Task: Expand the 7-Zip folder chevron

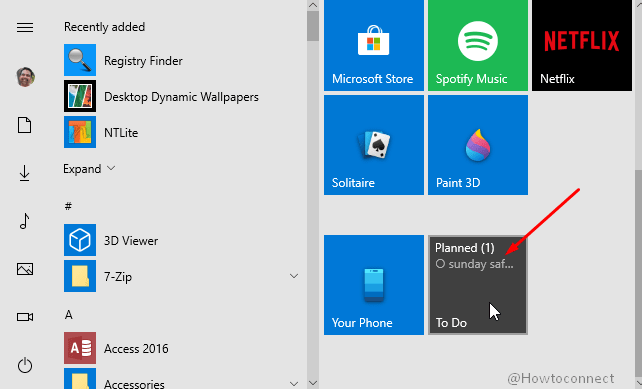Action: point(294,276)
